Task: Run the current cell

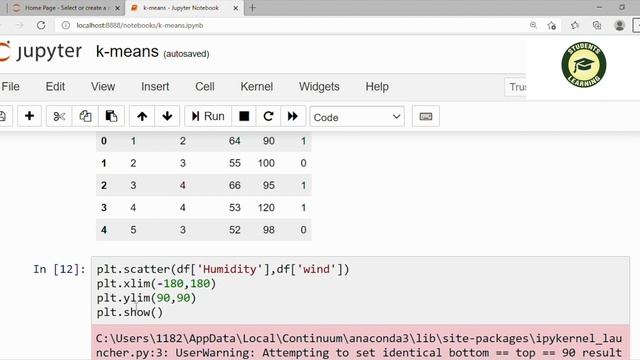Action: coord(208,116)
